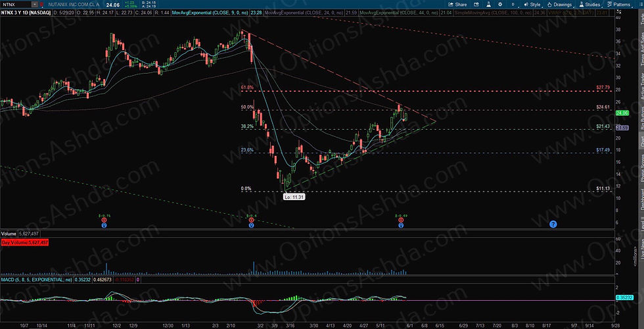Open the Studies menu
Viewport: 644px width, 329px height.
(x=589, y=5)
